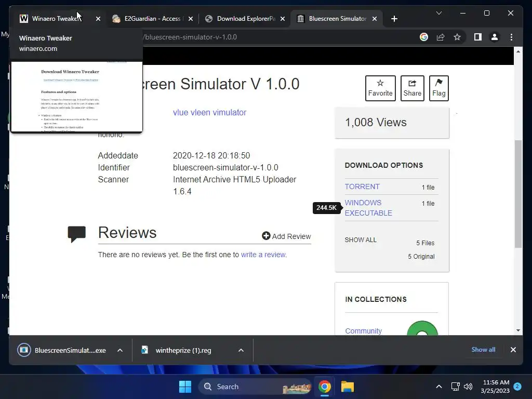Screen dimensions: 532x399
Task: Expand options for wintheprize (1).reg download
Action: [241, 350]
